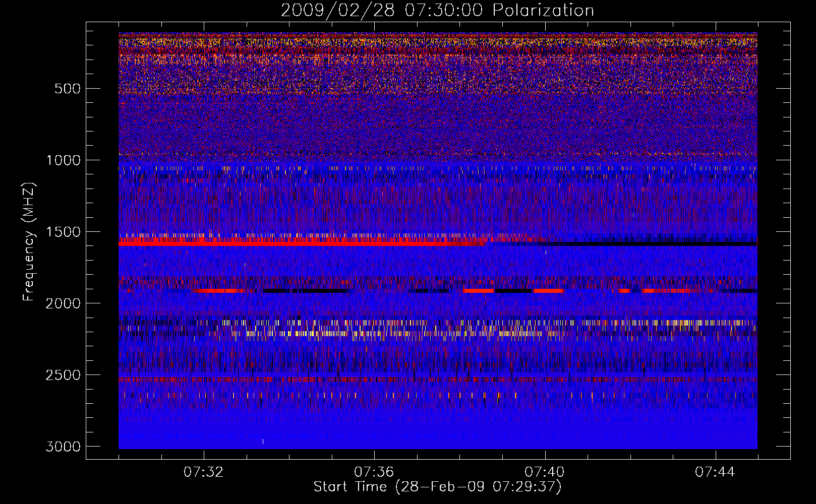Click the 1500 frequency tick label
Image resolution: width=816 pixels, height=504 pixels.
tap(64, 232)
